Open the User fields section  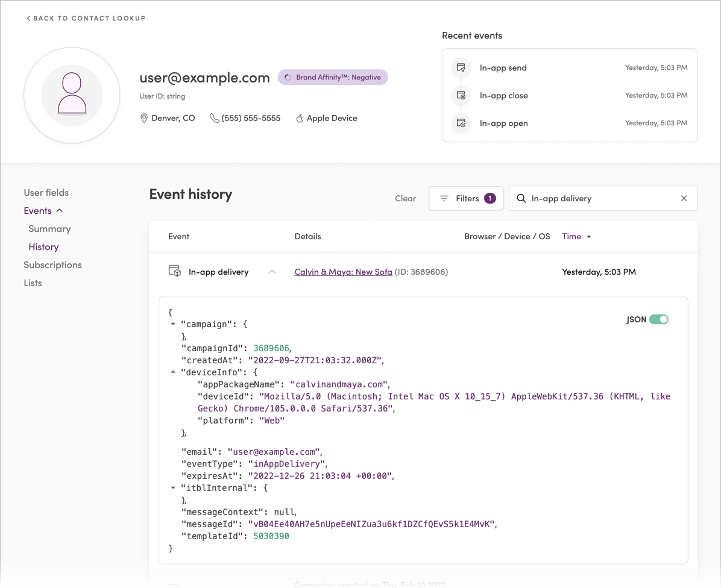(46, 192)
